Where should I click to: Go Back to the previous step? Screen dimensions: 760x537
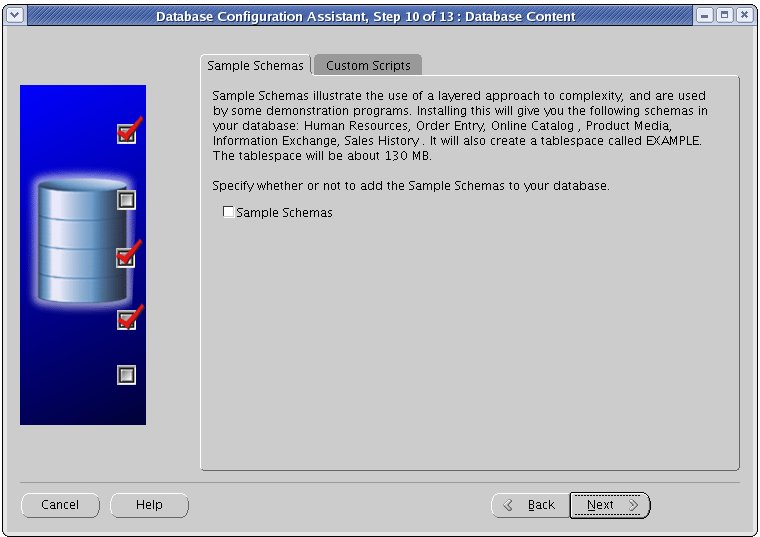tap(529, 505)
